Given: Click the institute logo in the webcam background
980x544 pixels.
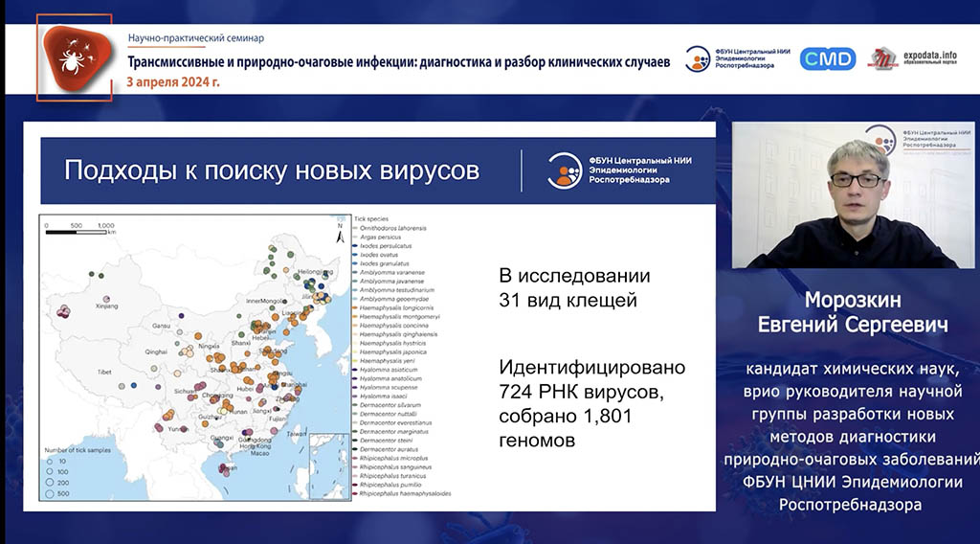Looking at the screenshot, I should [x=918, y=139].
